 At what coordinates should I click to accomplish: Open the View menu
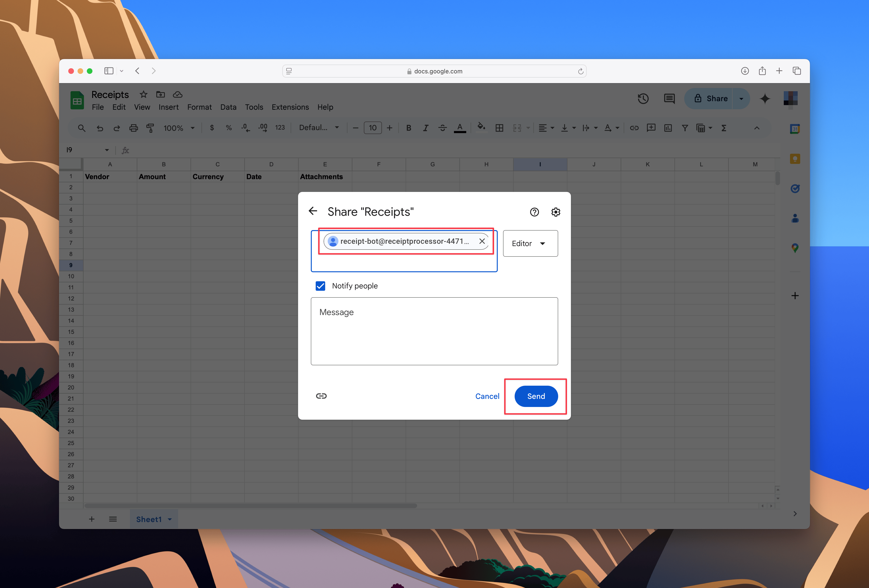point(142,107)
